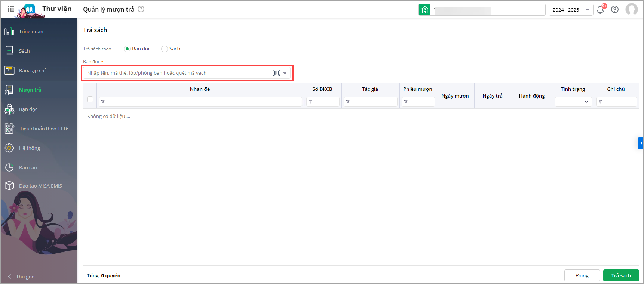Click the green Trả sách button

coord(621,275)
